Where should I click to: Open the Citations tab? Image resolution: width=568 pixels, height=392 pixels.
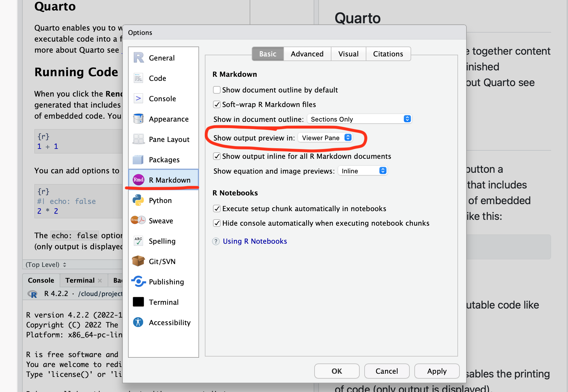[x=388, y=54]
